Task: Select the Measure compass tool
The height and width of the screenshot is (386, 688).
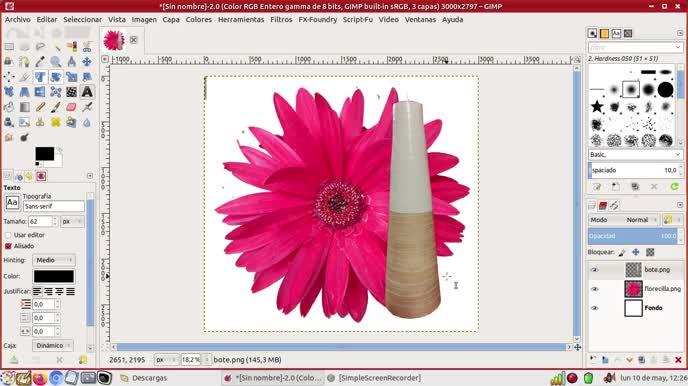Action: pos(72,61)
